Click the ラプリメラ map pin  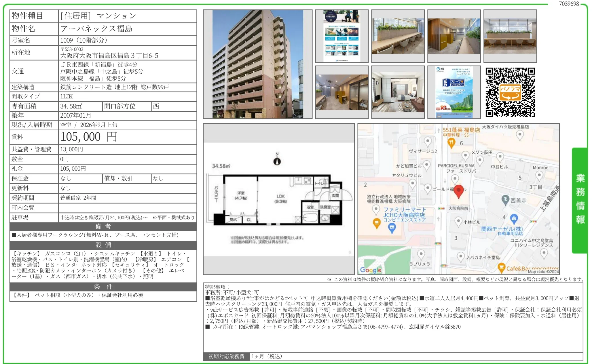tap(421, 255)
